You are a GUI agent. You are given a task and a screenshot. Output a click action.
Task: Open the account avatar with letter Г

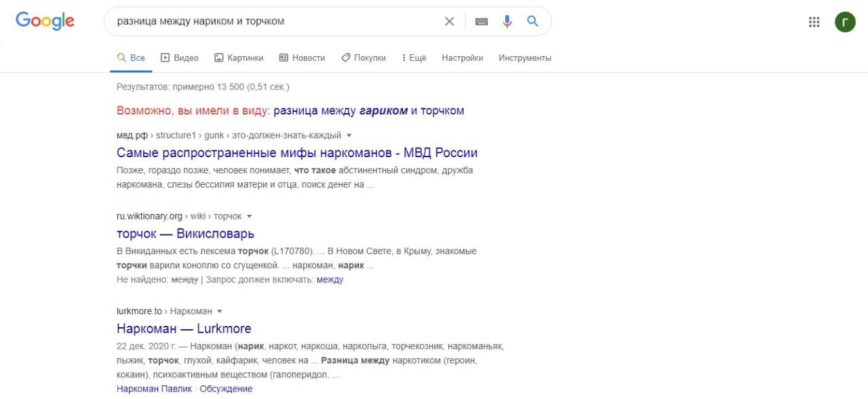pyautogui.click(x=845, y=22)
